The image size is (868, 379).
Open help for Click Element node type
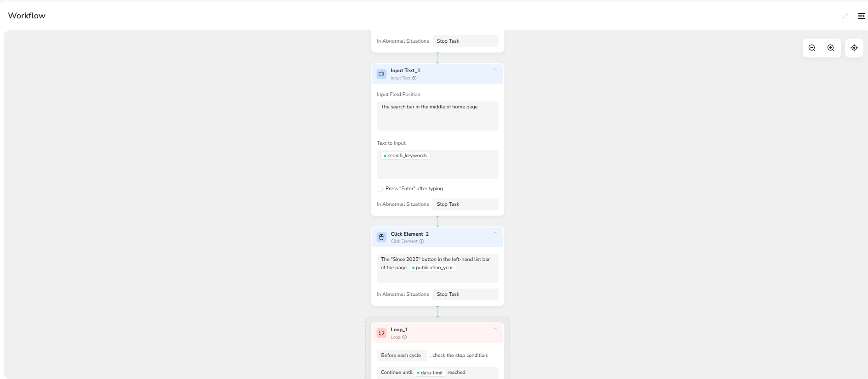pyautogui.click(x=421, y=241)
